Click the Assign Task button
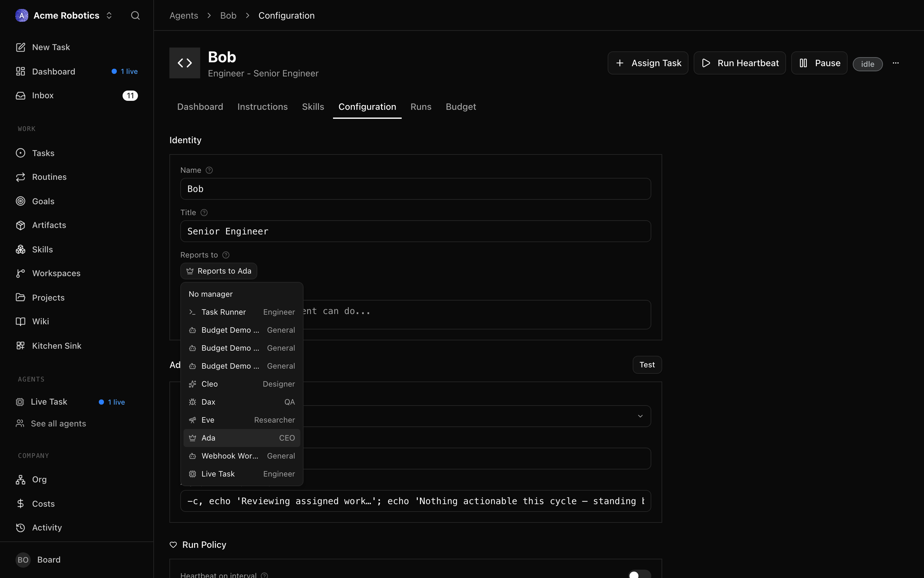The height and width of the screenshot is (578, 924). point(648,63)
